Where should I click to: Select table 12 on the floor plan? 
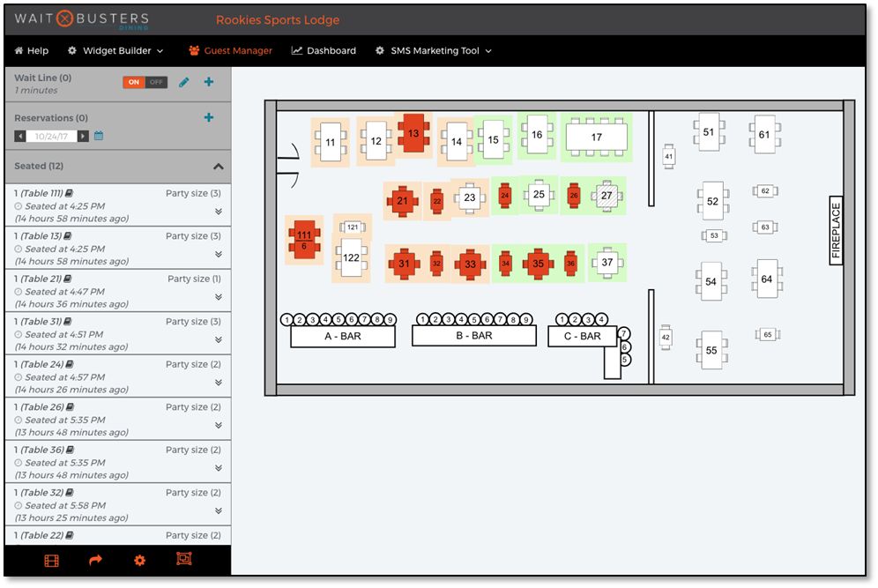click(x=376, y=141)
